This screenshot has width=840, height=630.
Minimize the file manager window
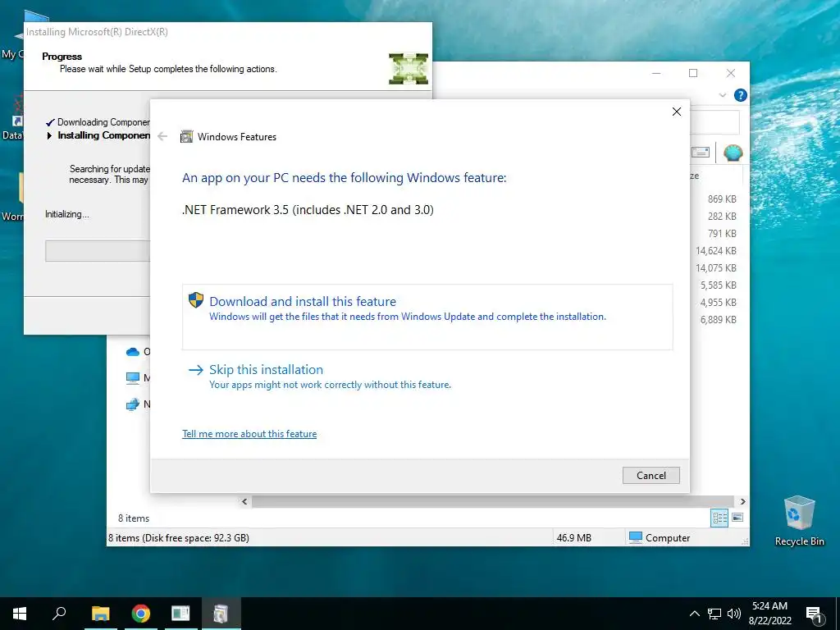click(x=656, y=73)
